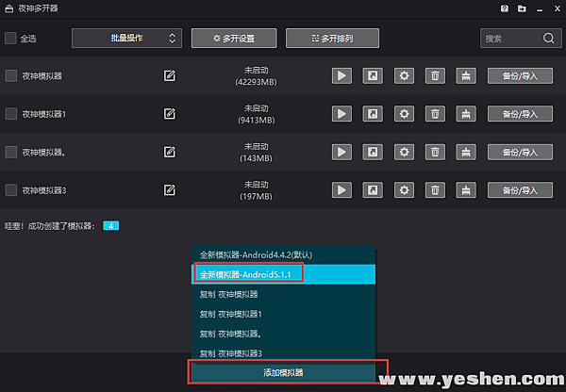This screenshot has height=392, width=566.
Task: Start the 夜神模拟器1 instance with play button
Action: [341, 114]
